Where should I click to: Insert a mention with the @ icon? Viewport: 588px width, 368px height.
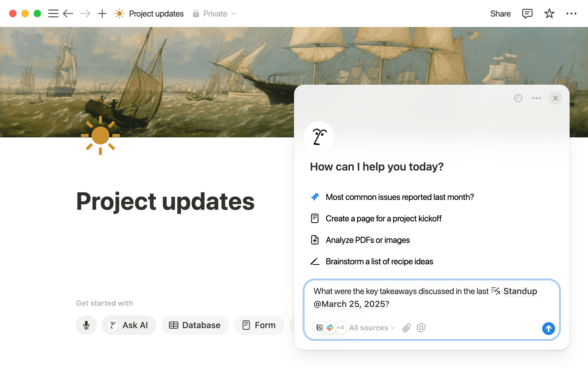coord(421,328)
